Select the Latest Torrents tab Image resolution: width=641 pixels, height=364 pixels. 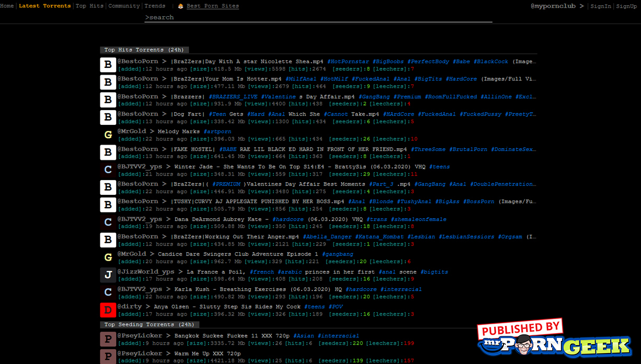pos(44,6)
